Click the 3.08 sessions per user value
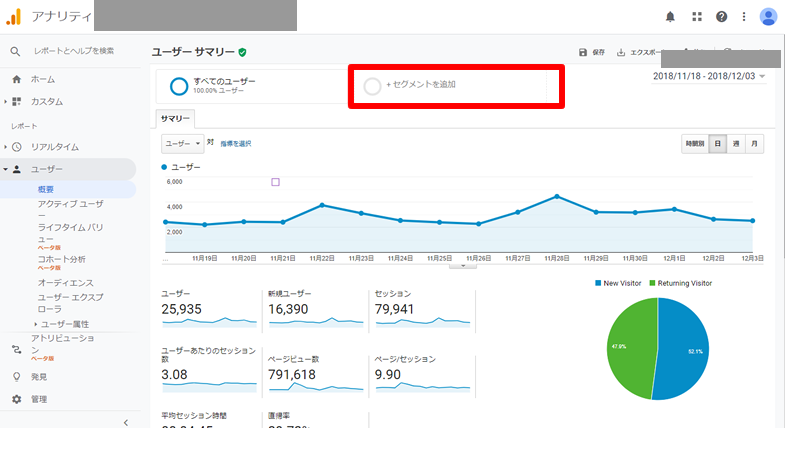The image size is (786, 450). pos(174,374)
